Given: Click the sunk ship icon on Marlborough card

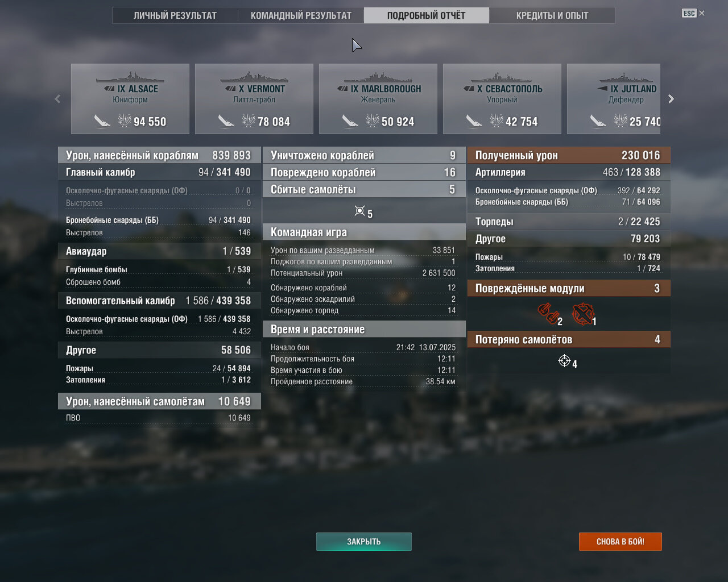Looking at the screenshot, I should pyautogui.click(x=350, y=121).
